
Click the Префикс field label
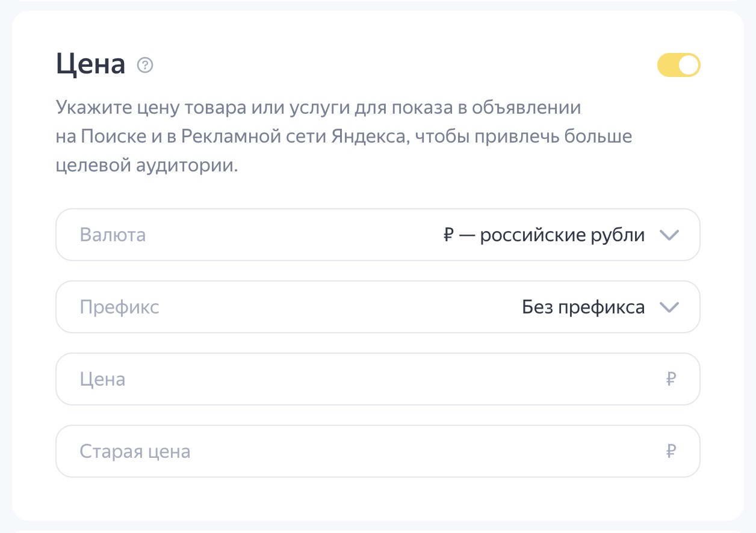click(x=119, y=307)
